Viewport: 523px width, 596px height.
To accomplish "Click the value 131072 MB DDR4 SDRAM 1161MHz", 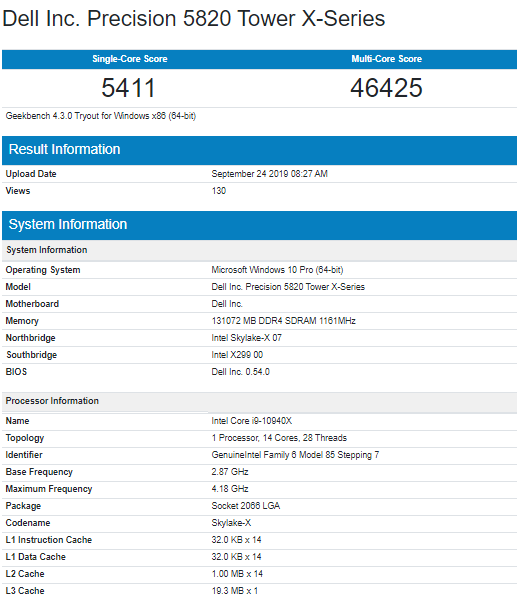I will pyautogui.click(x=284, y=321).
